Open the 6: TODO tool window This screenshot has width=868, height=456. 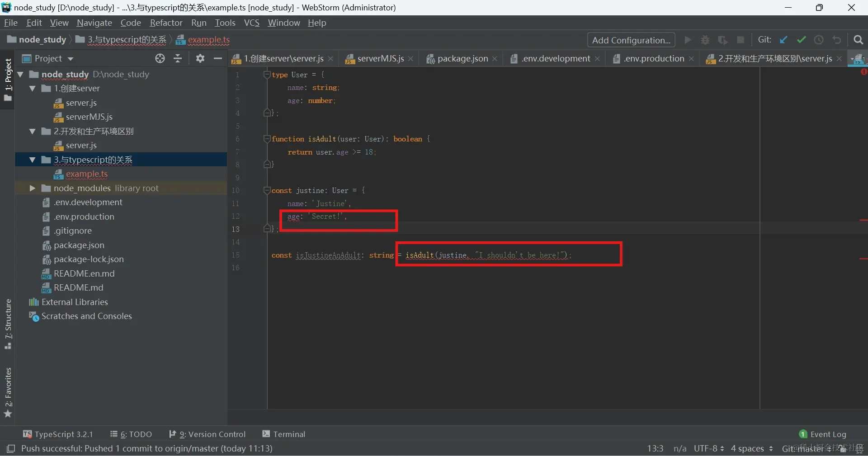tap(131, 434)
